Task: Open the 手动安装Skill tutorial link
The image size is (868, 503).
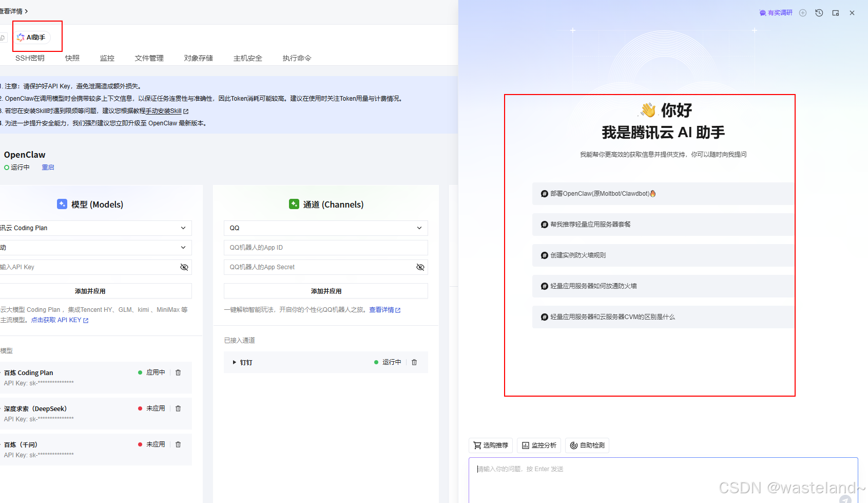Action: coord(166,111)
